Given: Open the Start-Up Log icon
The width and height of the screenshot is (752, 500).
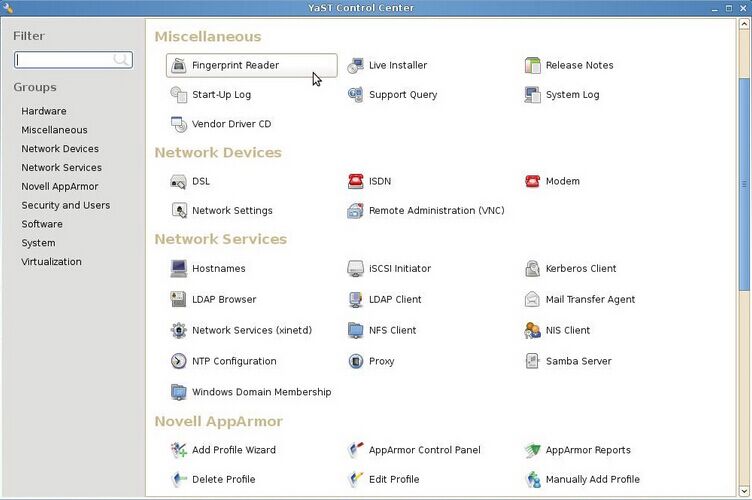Looking at the screenshot, I should (x=178, y=94).
